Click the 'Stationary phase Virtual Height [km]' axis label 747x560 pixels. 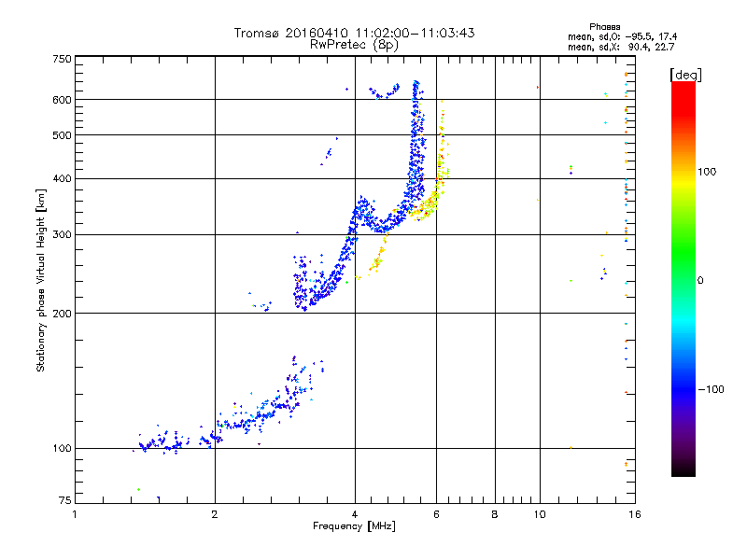(x=41, y=281)
